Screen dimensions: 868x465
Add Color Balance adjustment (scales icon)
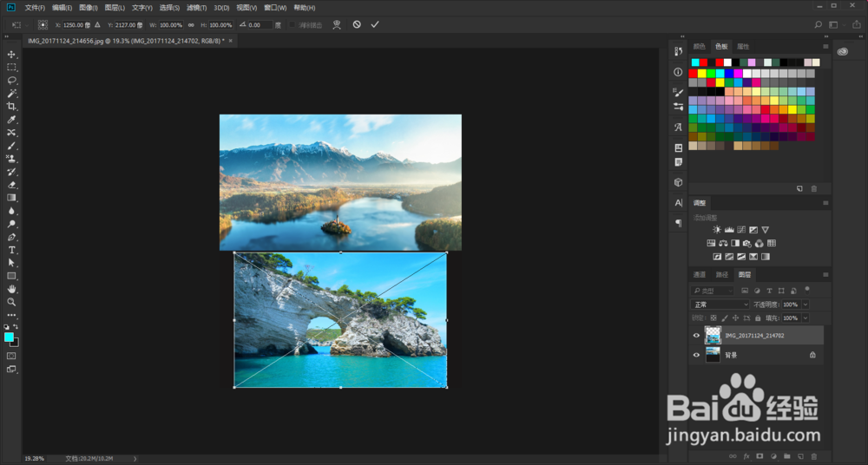723,243
